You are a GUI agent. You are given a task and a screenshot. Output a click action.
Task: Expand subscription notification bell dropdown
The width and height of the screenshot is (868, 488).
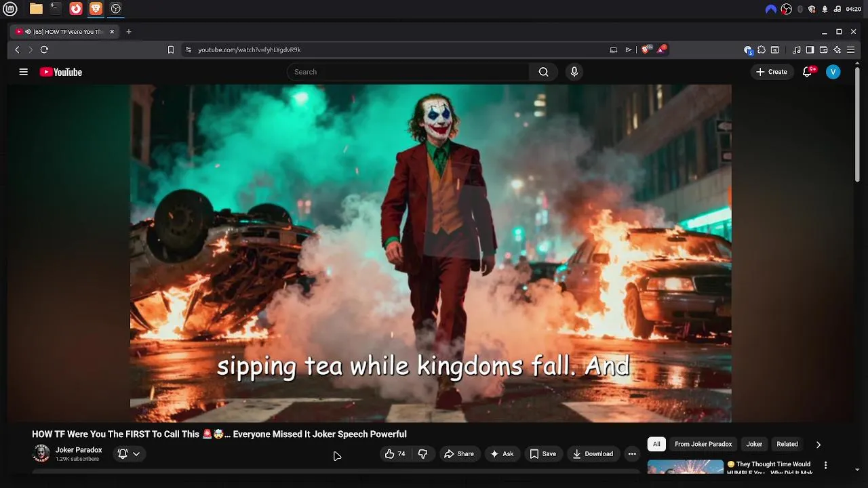[129, 454]
